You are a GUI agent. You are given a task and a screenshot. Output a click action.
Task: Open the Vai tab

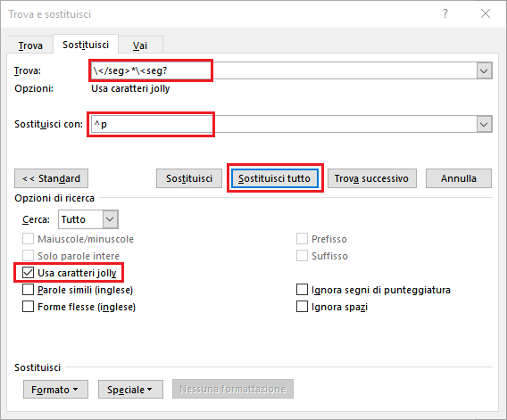click(x=140, y=45)
